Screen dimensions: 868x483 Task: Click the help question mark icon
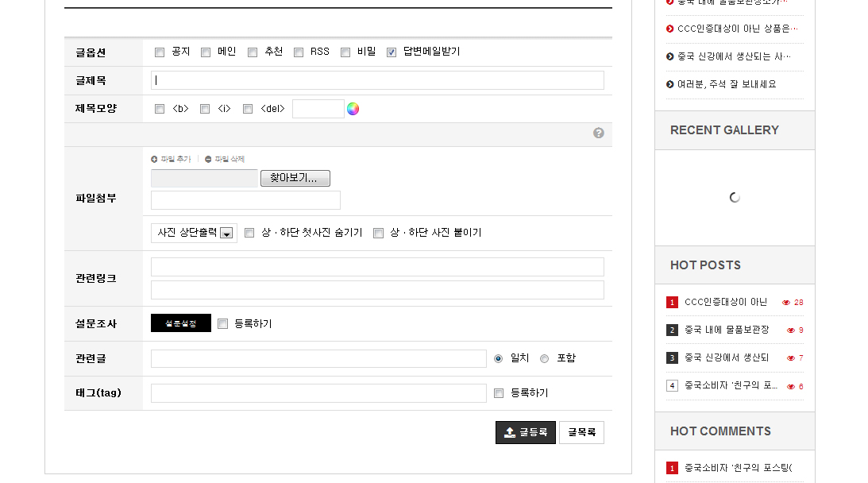coord(599,133)
